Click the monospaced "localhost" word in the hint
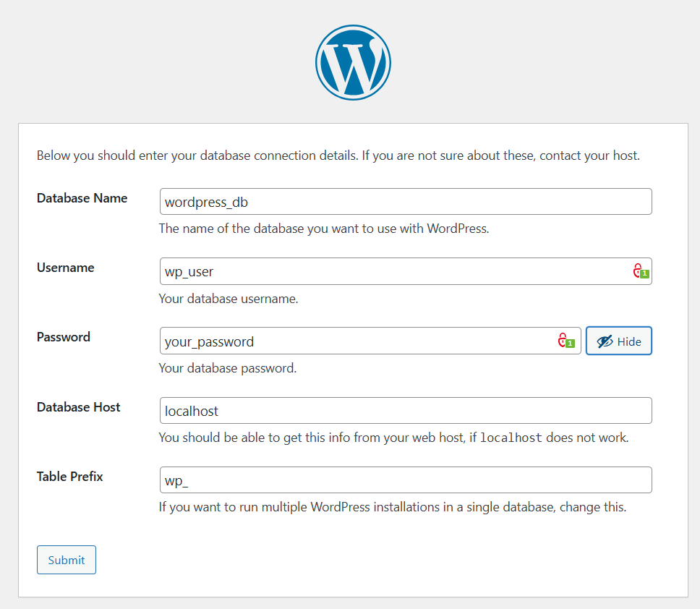Image resolution: width=700 pixels, height=609 pixels. (x=511, y=438)
